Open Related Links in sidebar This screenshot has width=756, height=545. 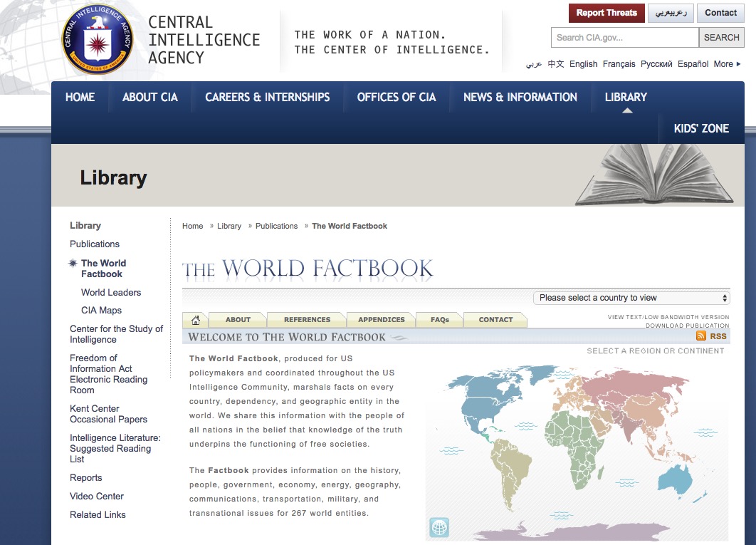98,515
